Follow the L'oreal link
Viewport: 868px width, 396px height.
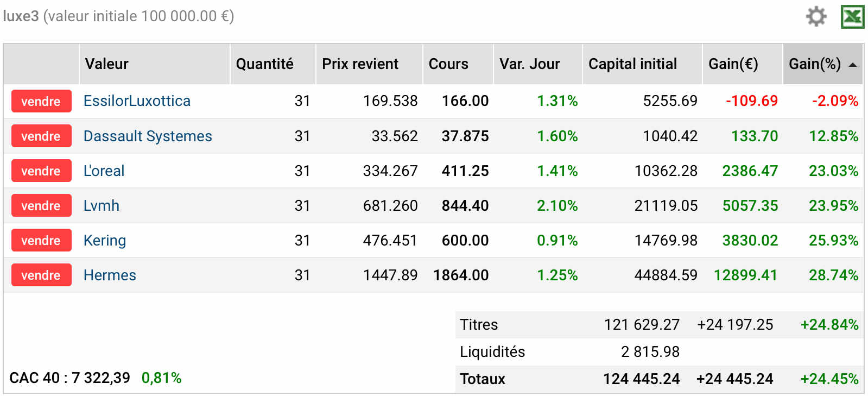click(x=104, y=171)
